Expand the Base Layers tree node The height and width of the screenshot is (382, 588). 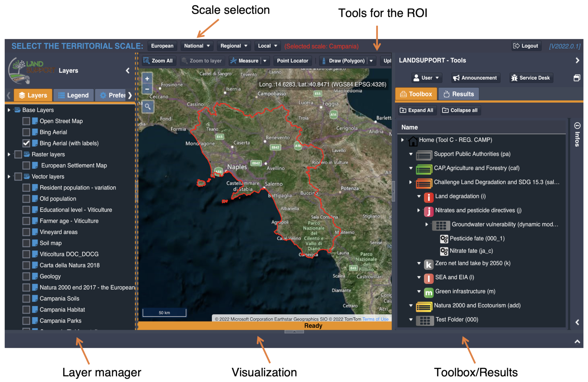[x=9, y=110]
